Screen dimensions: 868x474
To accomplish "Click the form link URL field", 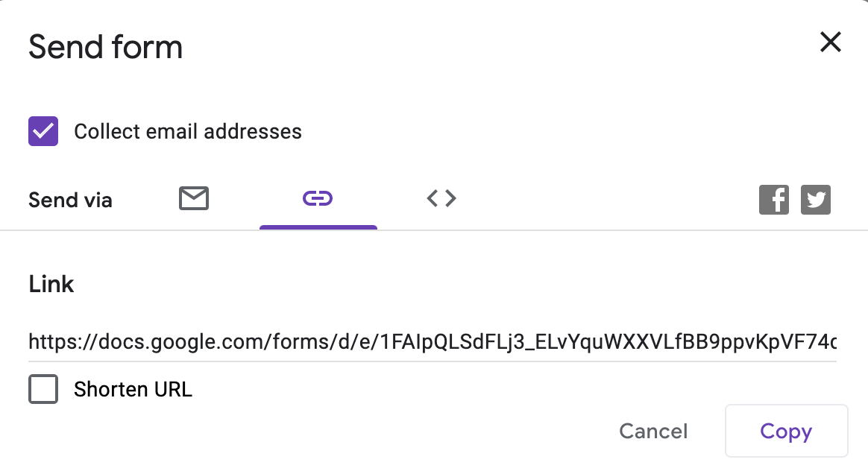I will click(x=433, y=343).
